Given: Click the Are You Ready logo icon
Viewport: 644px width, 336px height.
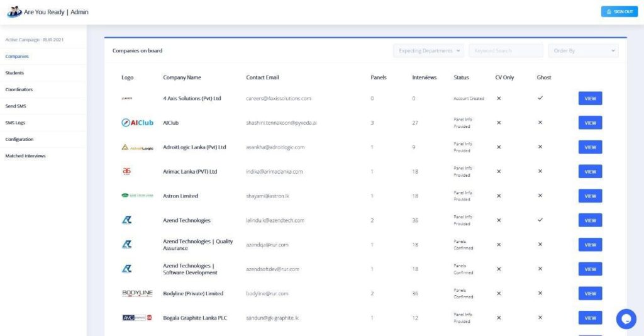Looking at the screenshot, I should click(x=14, y=11).
